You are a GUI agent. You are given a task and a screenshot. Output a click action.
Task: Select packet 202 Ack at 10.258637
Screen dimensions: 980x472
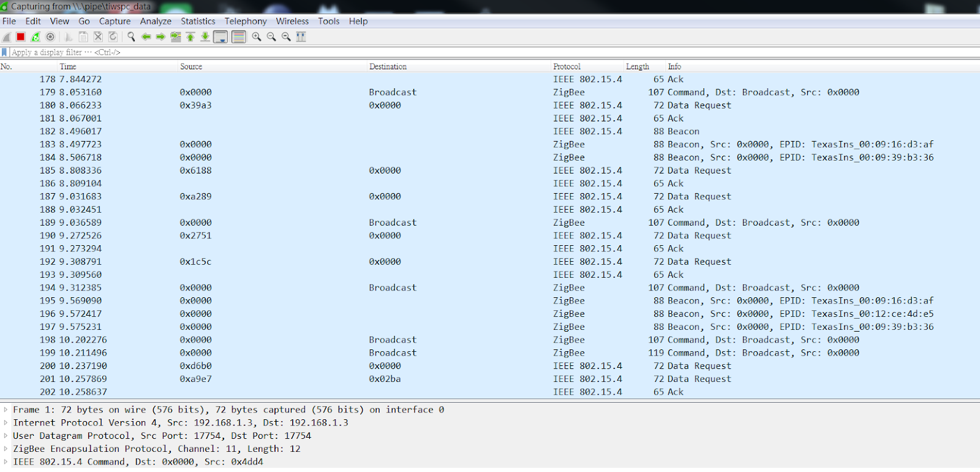[x=490, y=392]
